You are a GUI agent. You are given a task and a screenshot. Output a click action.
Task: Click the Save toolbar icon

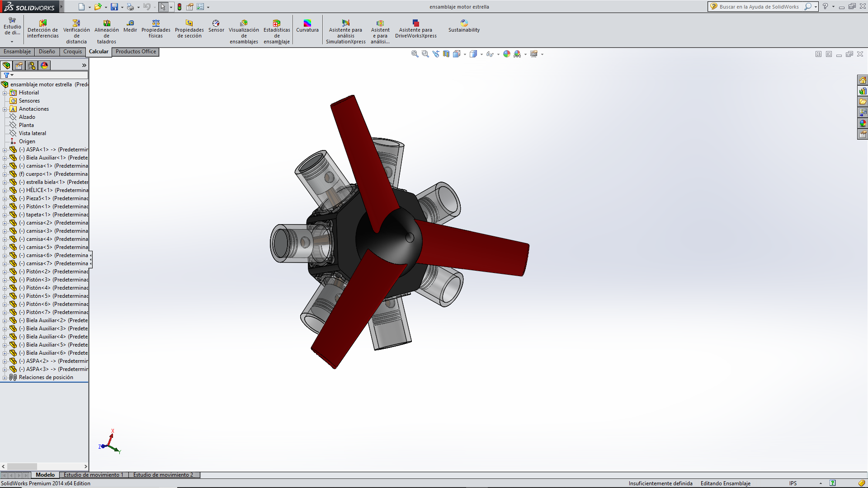(114, 7)
